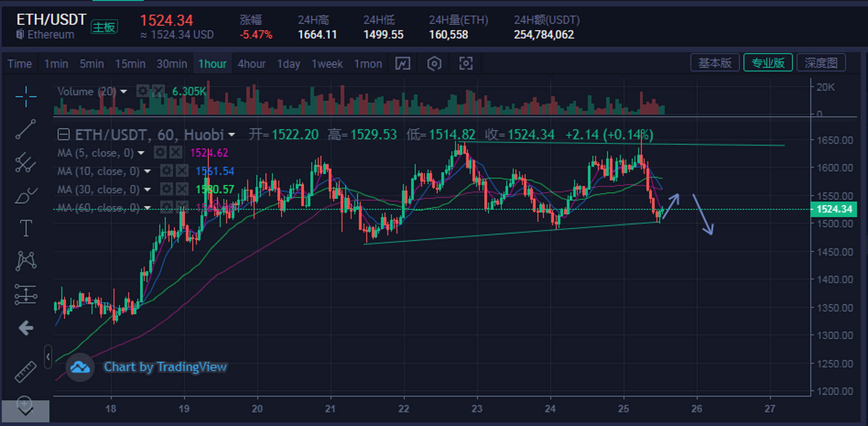Select the XABCD pattern tool

point(26,261)
